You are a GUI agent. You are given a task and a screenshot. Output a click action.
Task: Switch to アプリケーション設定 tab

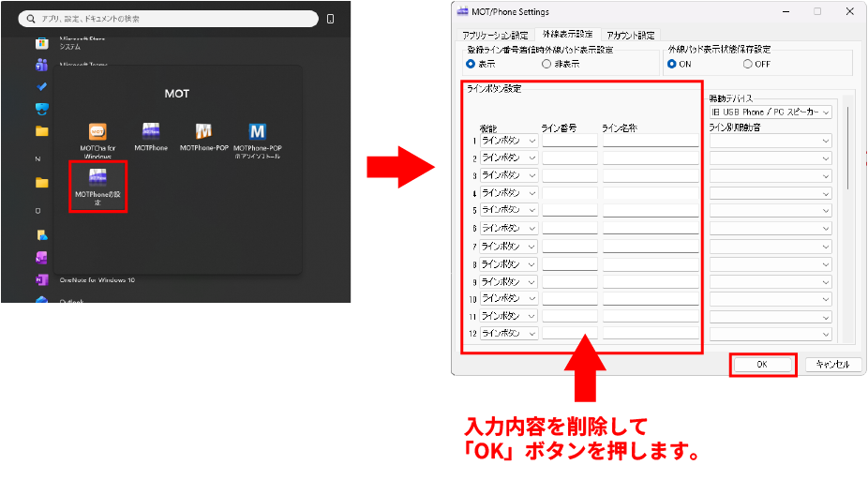pyautogui.click(x=495, y=36)
